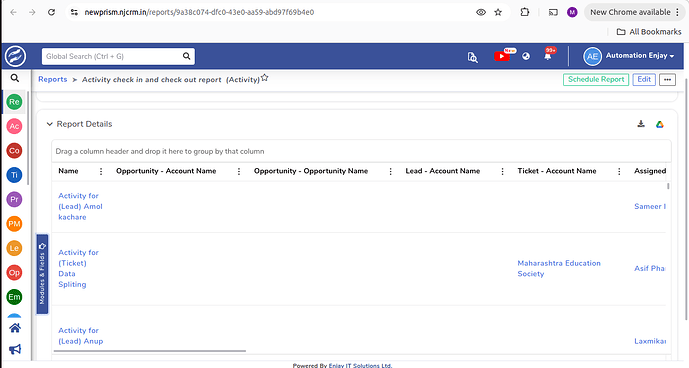Open Laxmikant assigned user link
The height and width of the screenshot is (368, 689).
coord(650,341)
